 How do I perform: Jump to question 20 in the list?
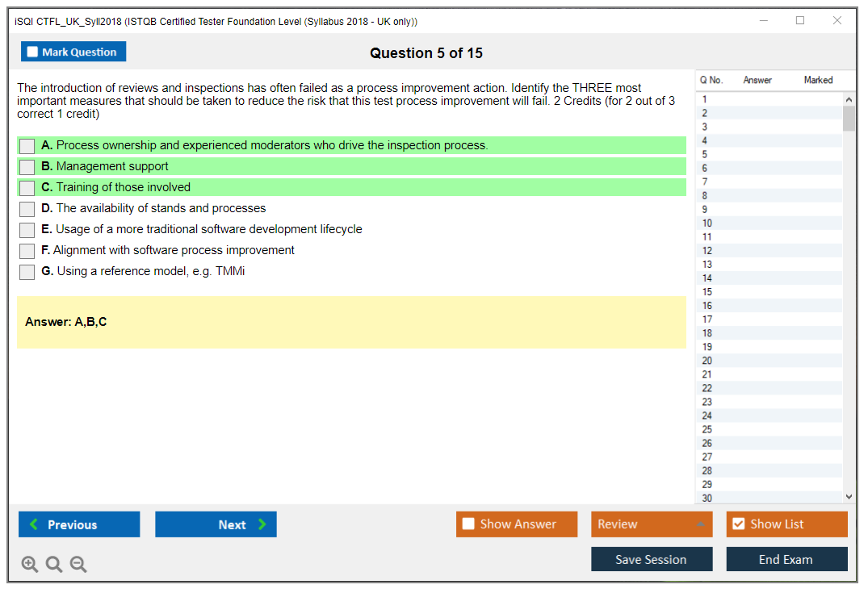coord(707,361)
